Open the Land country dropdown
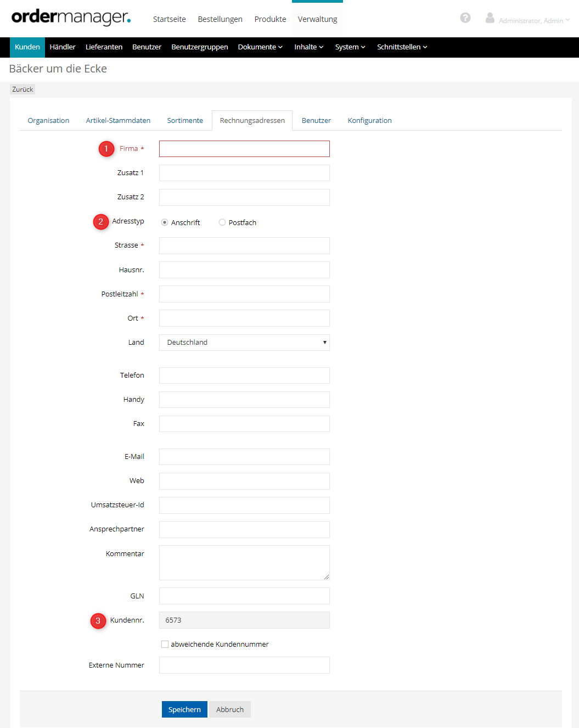 click(x=244, y=343)
